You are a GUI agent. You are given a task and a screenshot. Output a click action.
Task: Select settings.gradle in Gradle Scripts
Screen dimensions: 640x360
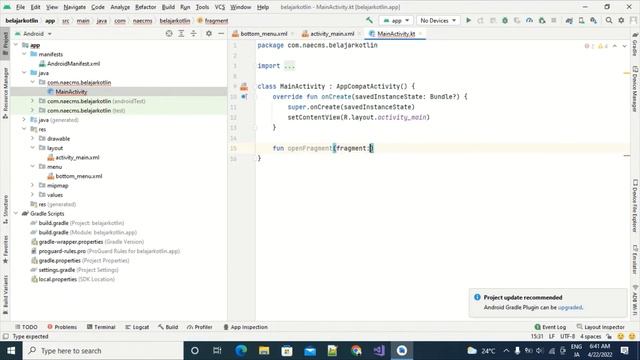[x=74, y=270]
